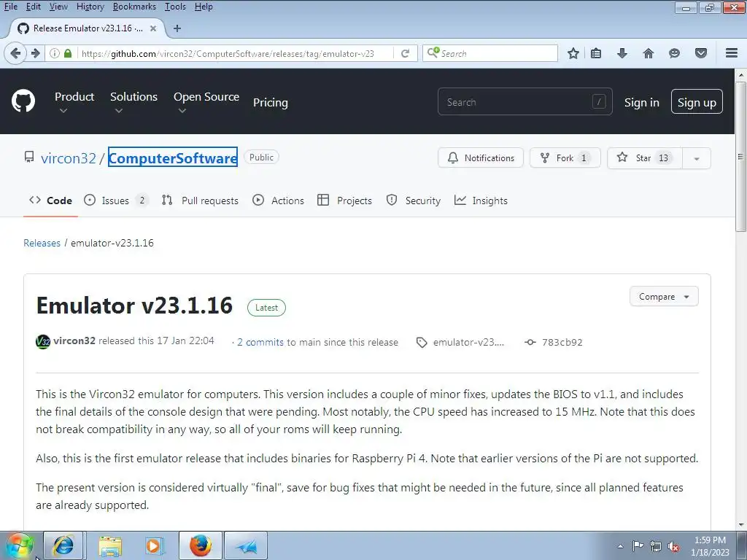The image size is (747, 560).
Task: Switch to the Security tab
Action: (x=414, y=201)
